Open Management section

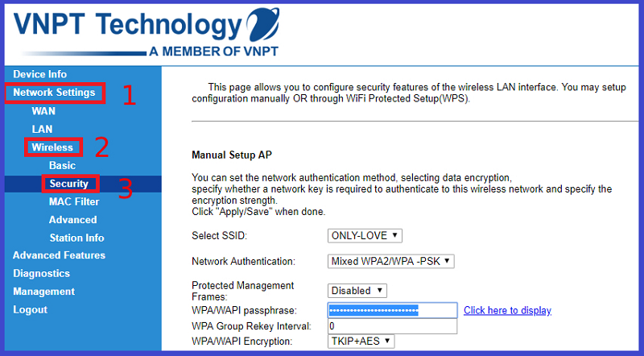point(43,292)
